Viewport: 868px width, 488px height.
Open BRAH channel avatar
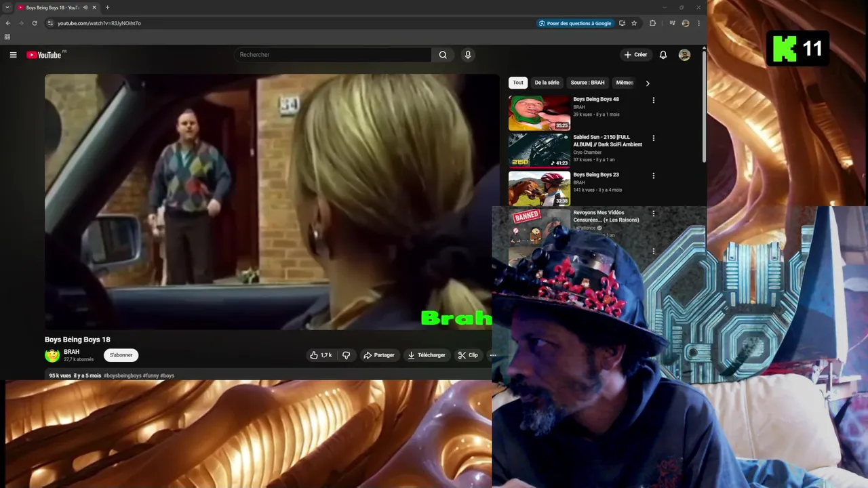tap(52, 355)
